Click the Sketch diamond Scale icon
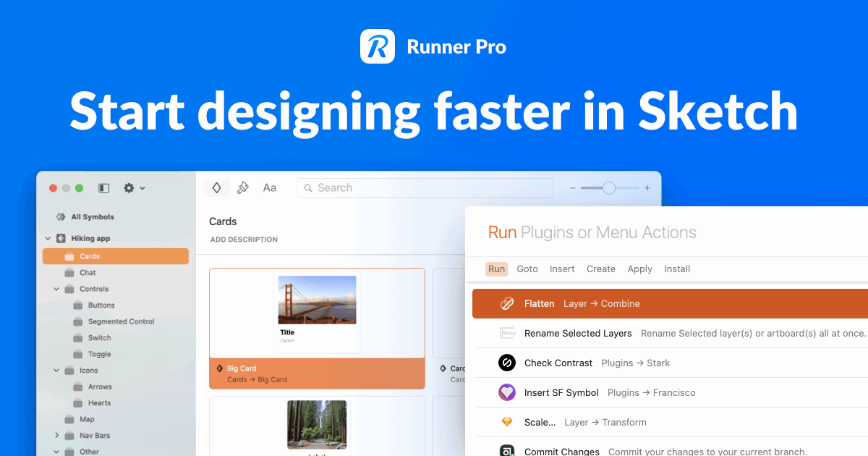Image resolution: width=868 pixels, height=456 pixels. coord(507,422)
